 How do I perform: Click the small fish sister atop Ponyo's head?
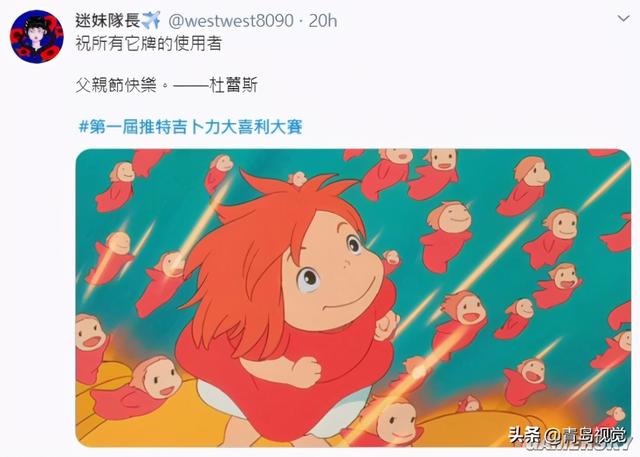(x=298, y=179)
